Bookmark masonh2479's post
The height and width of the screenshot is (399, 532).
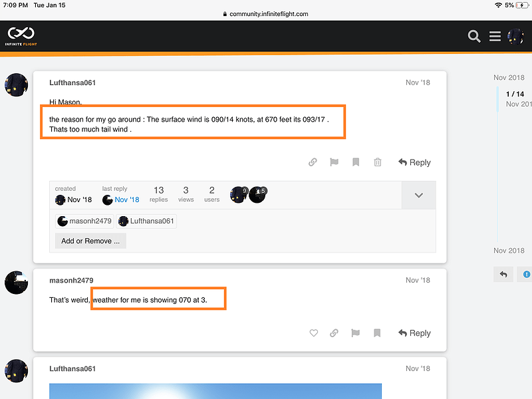point(377,333)
